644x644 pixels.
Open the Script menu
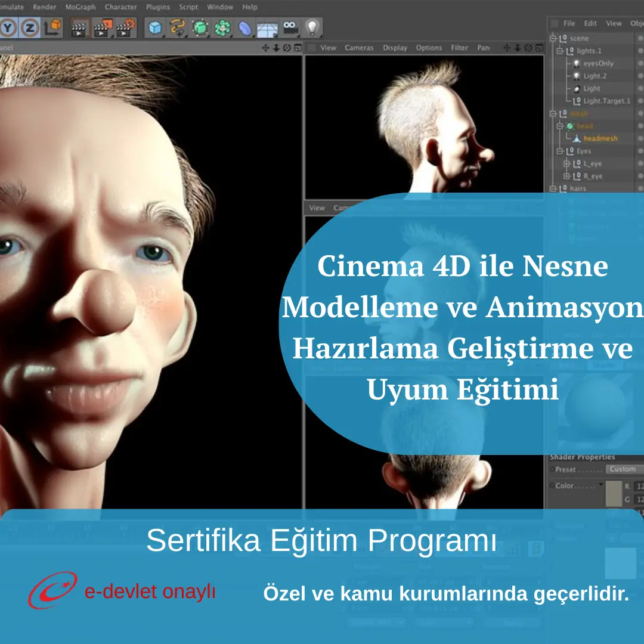(188, 7)
